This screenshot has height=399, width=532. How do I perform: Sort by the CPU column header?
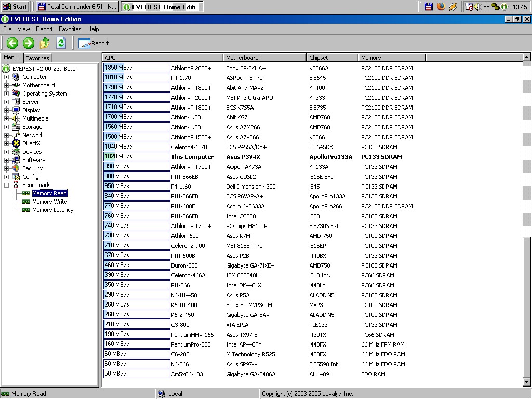[163, 58]
